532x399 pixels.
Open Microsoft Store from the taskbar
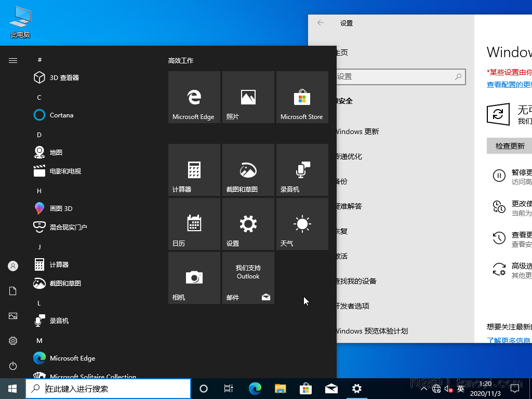(305, 389)
